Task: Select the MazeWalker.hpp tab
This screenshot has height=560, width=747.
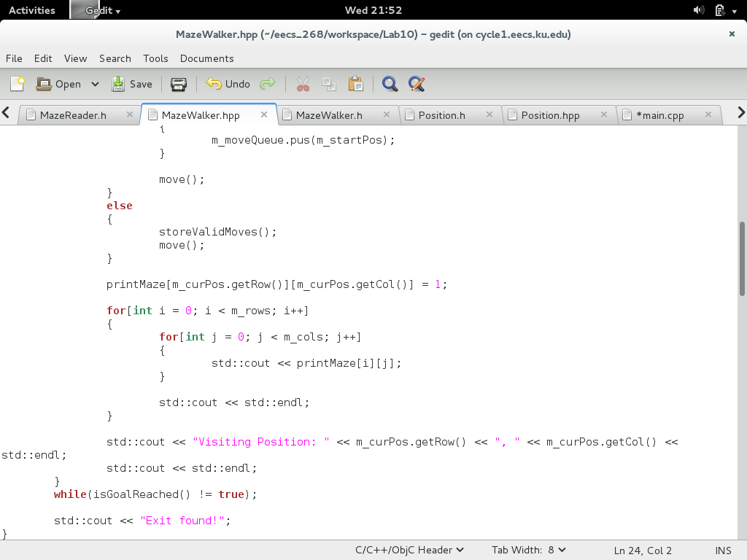Action: pyautogui.click(x=201, y=115)
